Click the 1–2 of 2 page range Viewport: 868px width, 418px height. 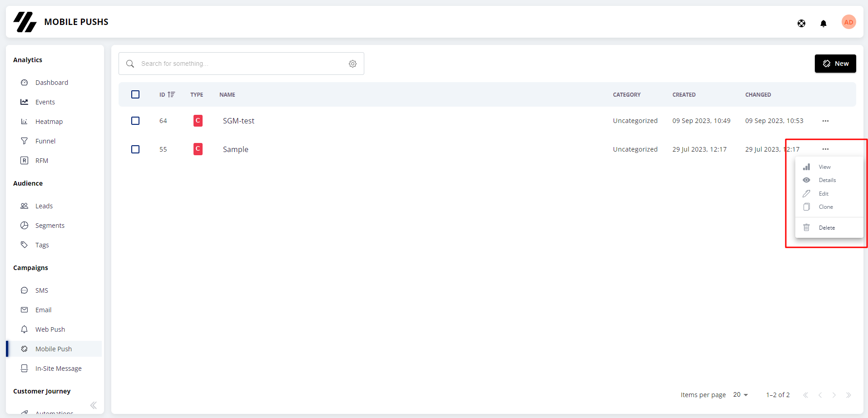[x=778, y=395]
